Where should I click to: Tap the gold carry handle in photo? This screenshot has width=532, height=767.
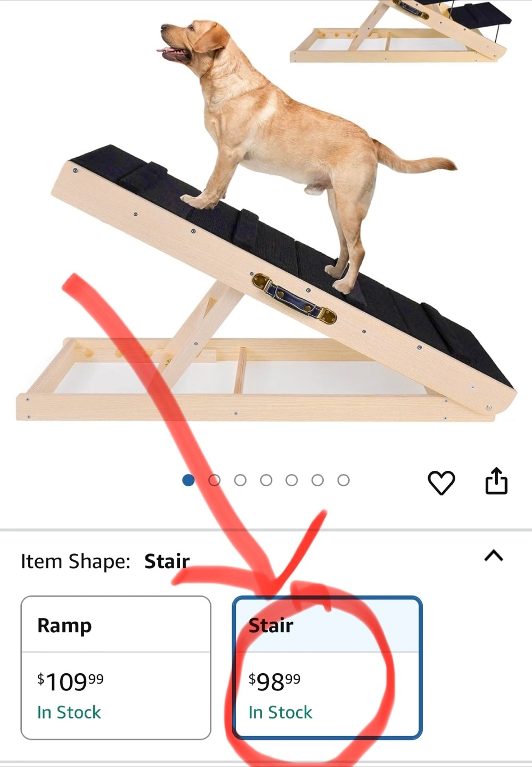point(294,299)
